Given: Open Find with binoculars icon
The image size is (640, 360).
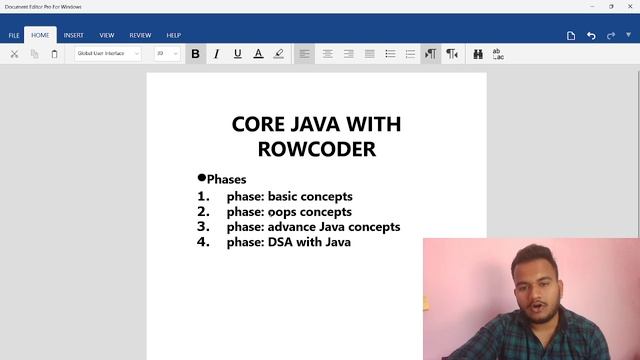Looking at the screenshot, I should pyautogui.click(x=478, y=54).
